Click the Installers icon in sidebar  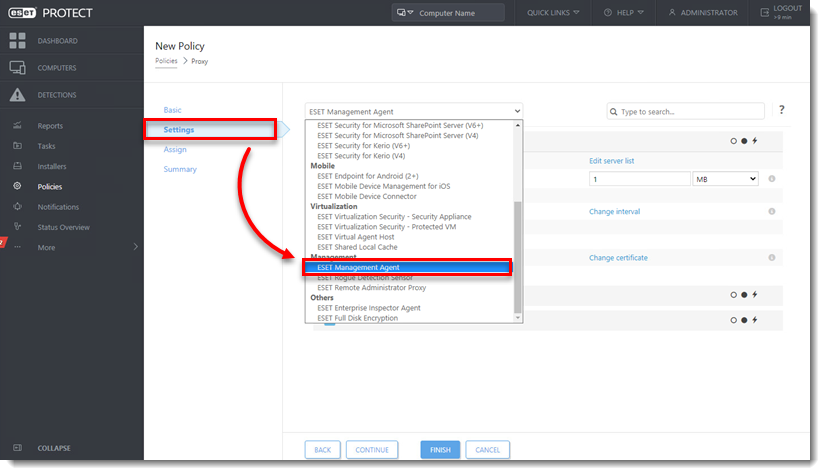point(17,166)
